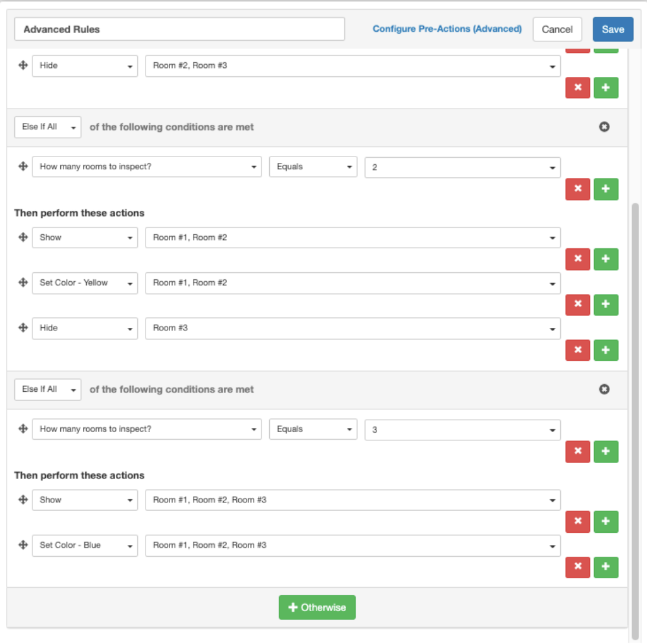Add a new action below Set Color - Blue

click(606, 567)
